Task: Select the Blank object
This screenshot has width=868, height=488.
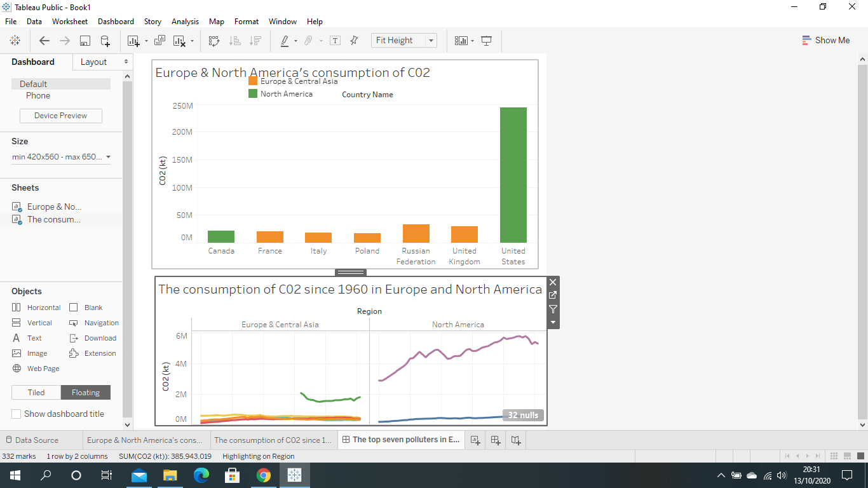Action: [86, 308]
